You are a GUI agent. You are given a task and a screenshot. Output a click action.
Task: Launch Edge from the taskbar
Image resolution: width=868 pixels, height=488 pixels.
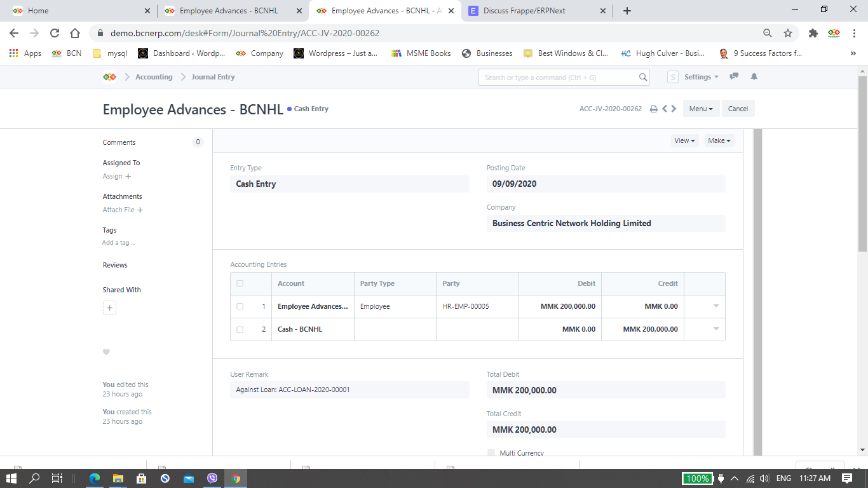click(95, 478)
